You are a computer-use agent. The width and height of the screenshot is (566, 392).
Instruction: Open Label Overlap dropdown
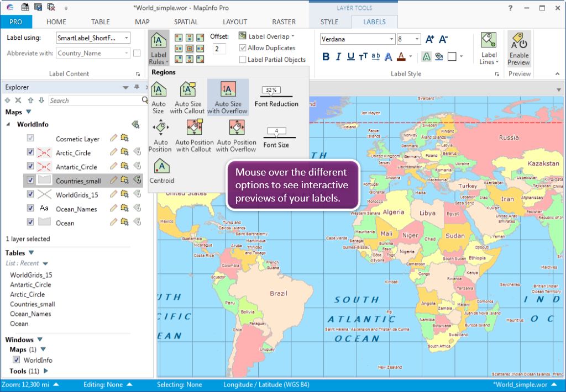pos(267,36)
